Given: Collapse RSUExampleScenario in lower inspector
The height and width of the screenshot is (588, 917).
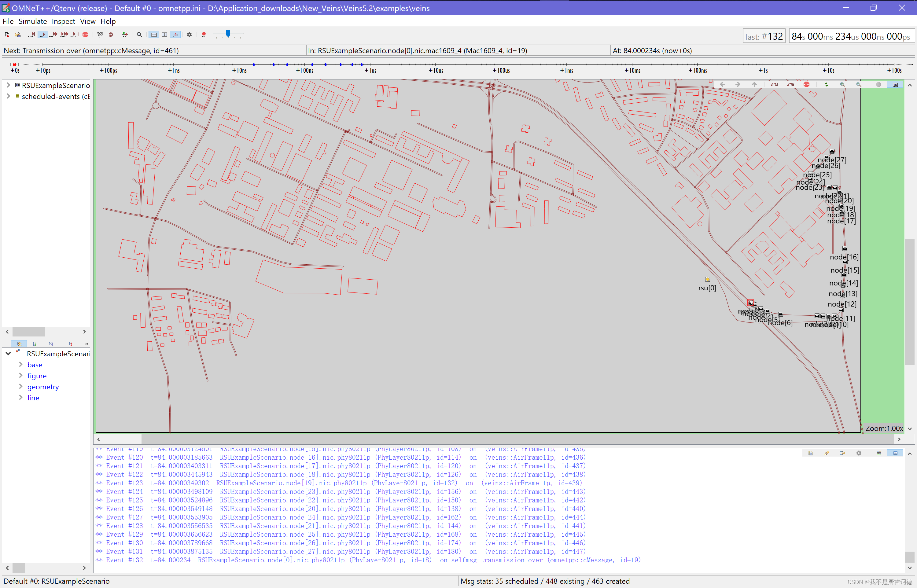Looking at the screenshot, I should point(8,354).
